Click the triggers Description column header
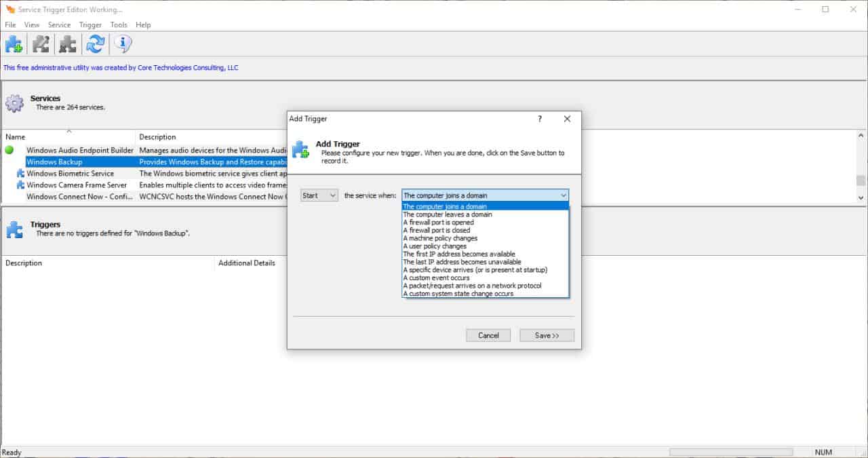Image resolution: width=868 pixels, height=458 pixels. pyautogui.click(x=108, y=263)
